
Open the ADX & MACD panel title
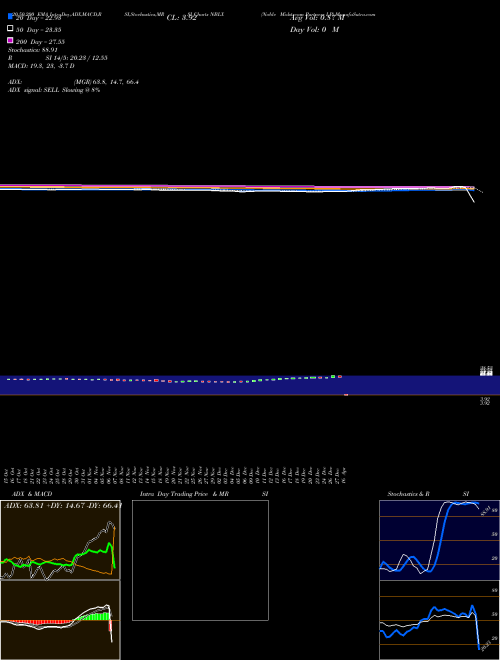(x=32, y=494)
